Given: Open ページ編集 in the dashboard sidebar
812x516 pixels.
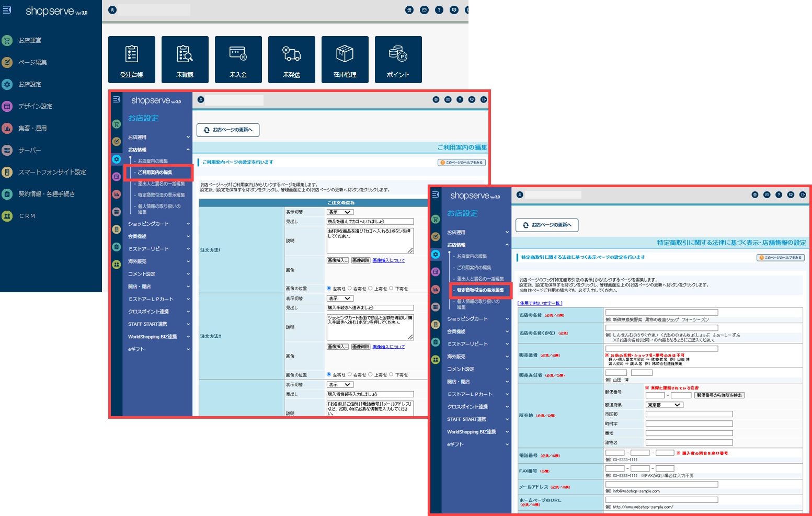Looking at the screenshot, I should pos(33,62).
